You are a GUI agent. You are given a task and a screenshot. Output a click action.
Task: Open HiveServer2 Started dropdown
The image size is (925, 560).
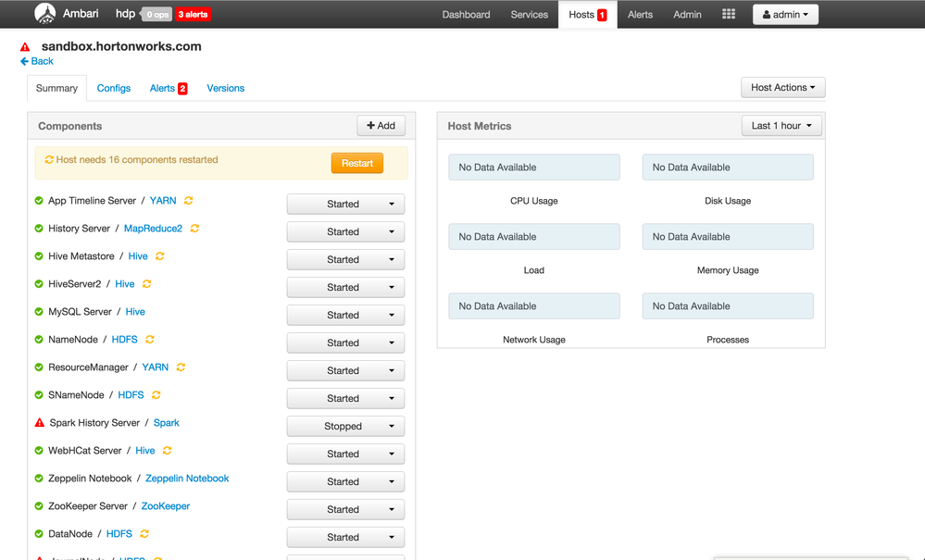pos(345,287)
